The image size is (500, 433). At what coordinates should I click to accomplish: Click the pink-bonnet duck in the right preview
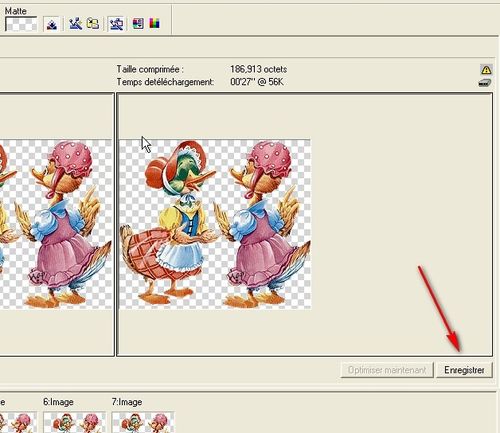(x=263, y=223)
